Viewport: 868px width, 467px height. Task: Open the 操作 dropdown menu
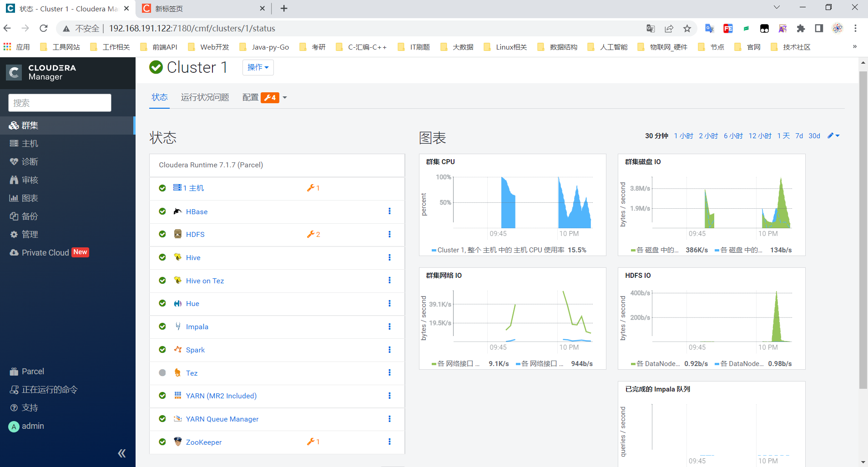tap(257, 67)
